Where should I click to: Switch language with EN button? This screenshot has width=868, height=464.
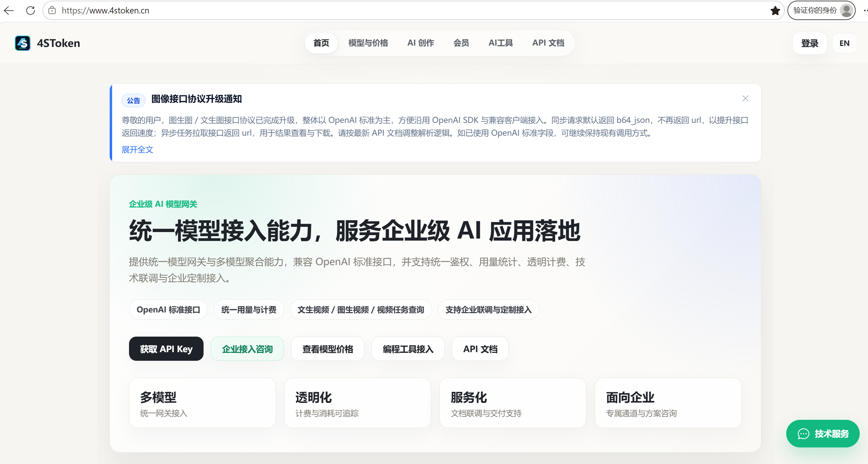(844, 43)
